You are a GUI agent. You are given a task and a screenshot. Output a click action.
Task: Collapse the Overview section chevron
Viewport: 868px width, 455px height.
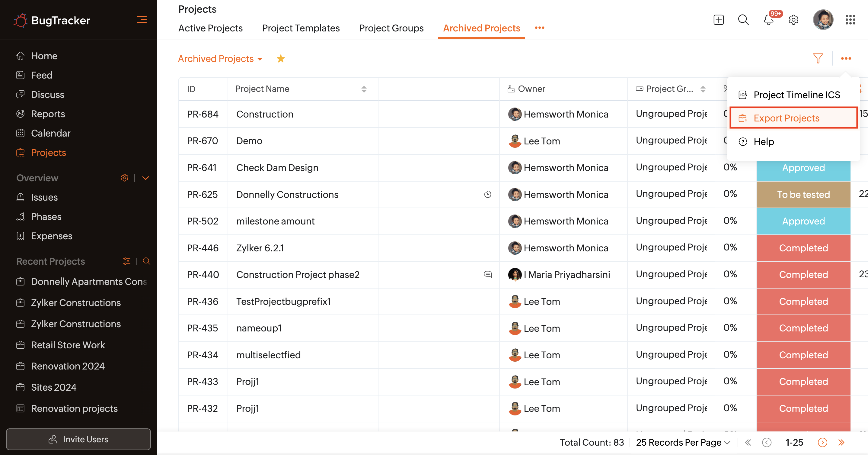(x=145, y=178)
